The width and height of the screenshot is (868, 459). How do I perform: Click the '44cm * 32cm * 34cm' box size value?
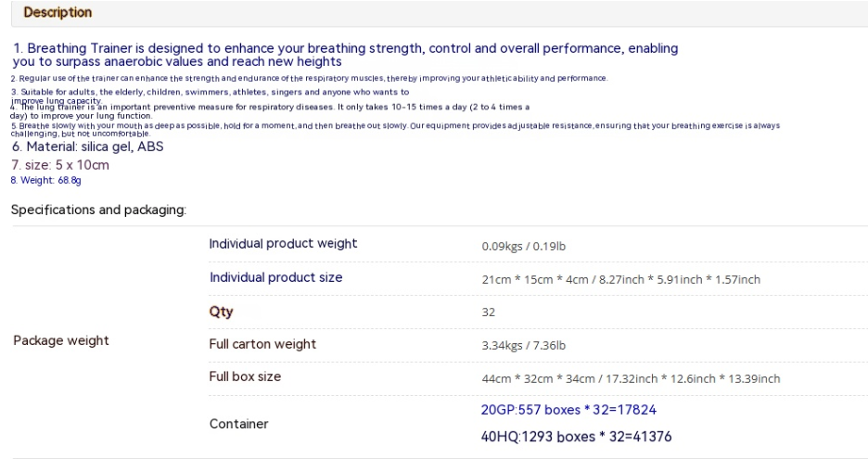(x=631, y=378)
